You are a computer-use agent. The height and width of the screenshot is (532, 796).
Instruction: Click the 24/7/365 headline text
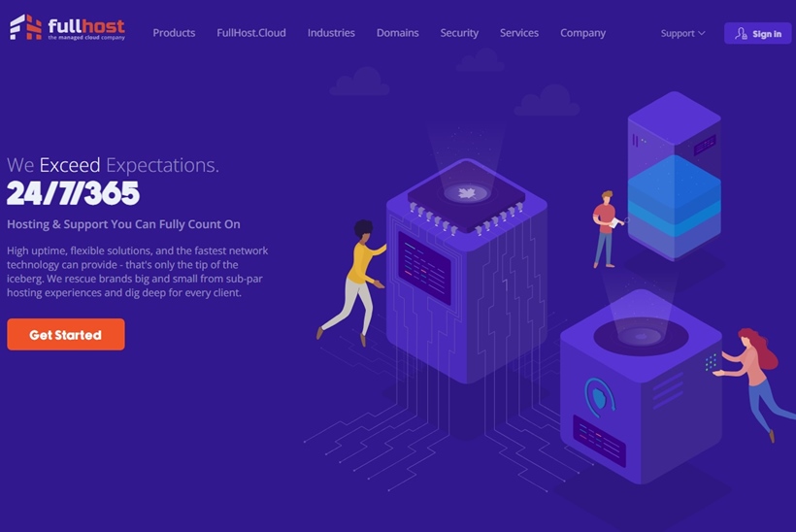point(73,194)
